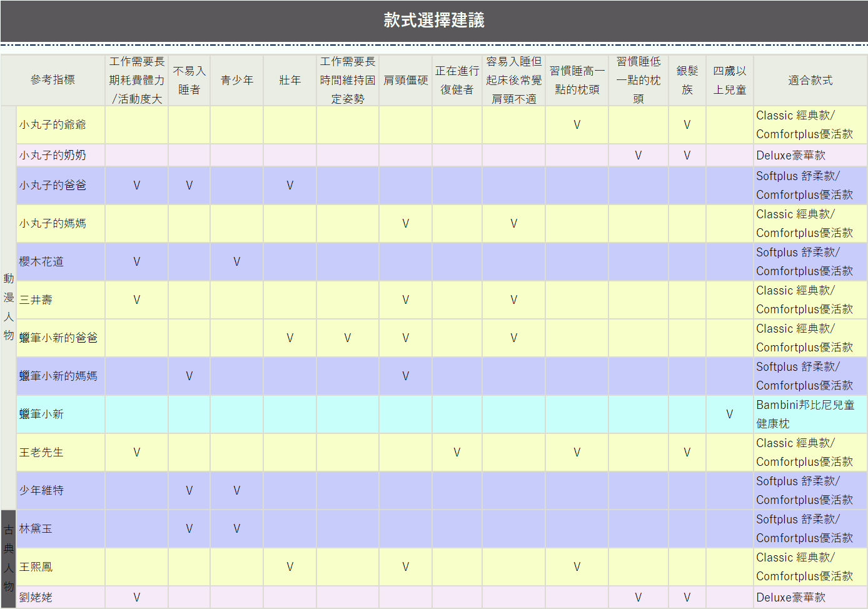Select the 銀髮族 column header
This screenshot has width=868, height=609.
click(x=687, y=80)
